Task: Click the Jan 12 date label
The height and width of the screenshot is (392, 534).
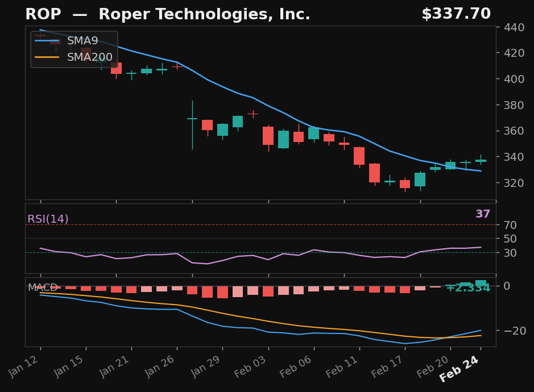Action: click(x=23, y=366)
